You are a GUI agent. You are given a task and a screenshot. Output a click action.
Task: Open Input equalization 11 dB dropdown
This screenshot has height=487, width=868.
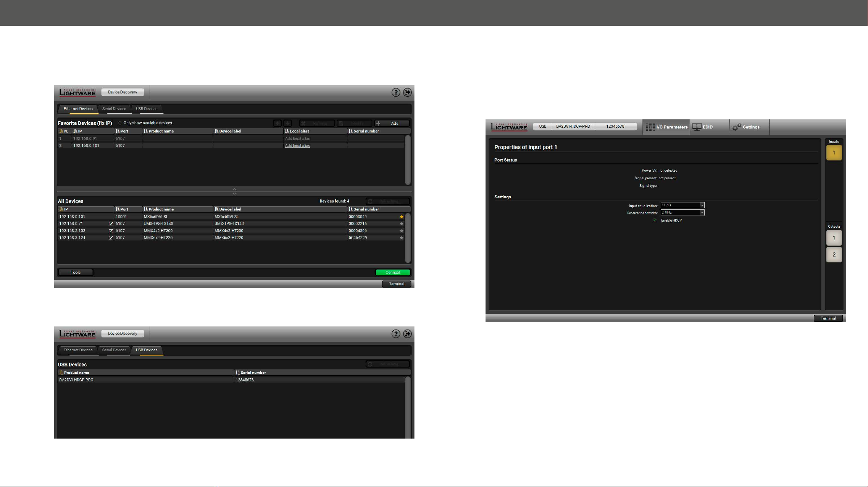(x=682, y=205)
